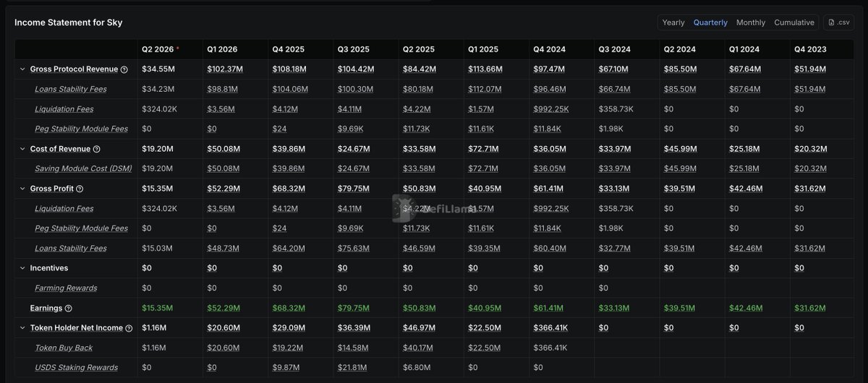This screenshot has height=383, width=868.
Task: Show info tooltip for Token Holder Net Income
Action: pos(129,328)
